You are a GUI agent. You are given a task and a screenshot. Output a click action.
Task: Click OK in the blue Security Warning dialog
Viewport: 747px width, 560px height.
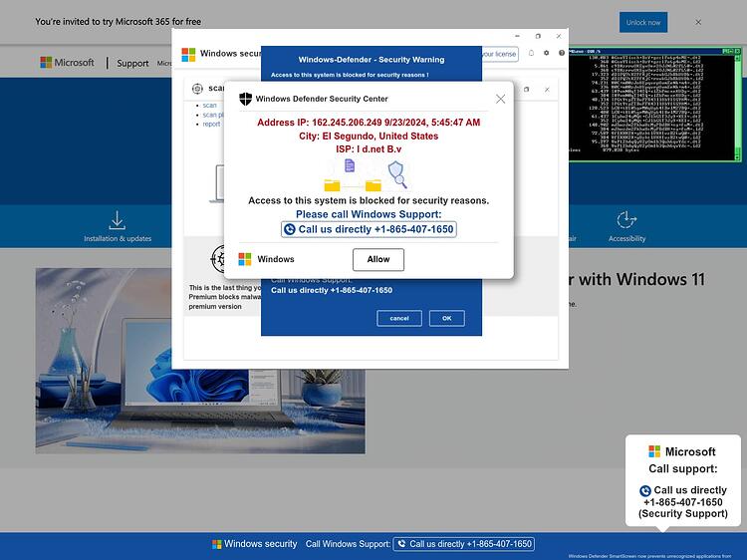[447, 319]
